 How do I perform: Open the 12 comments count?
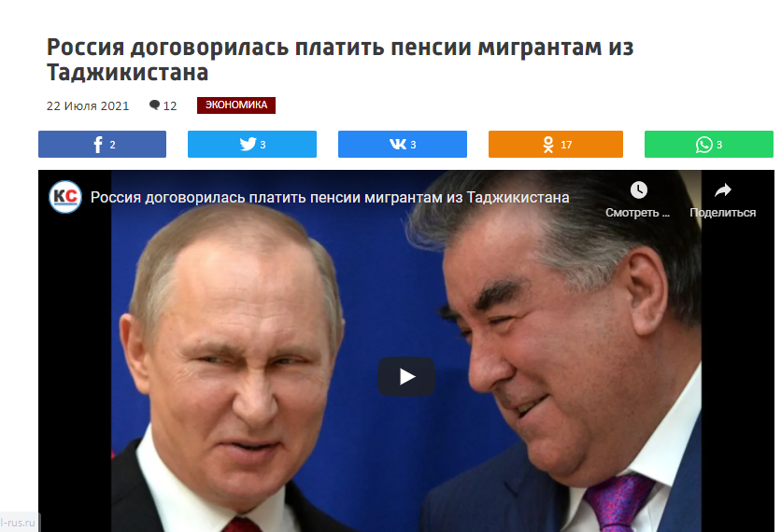click(170, 106)
